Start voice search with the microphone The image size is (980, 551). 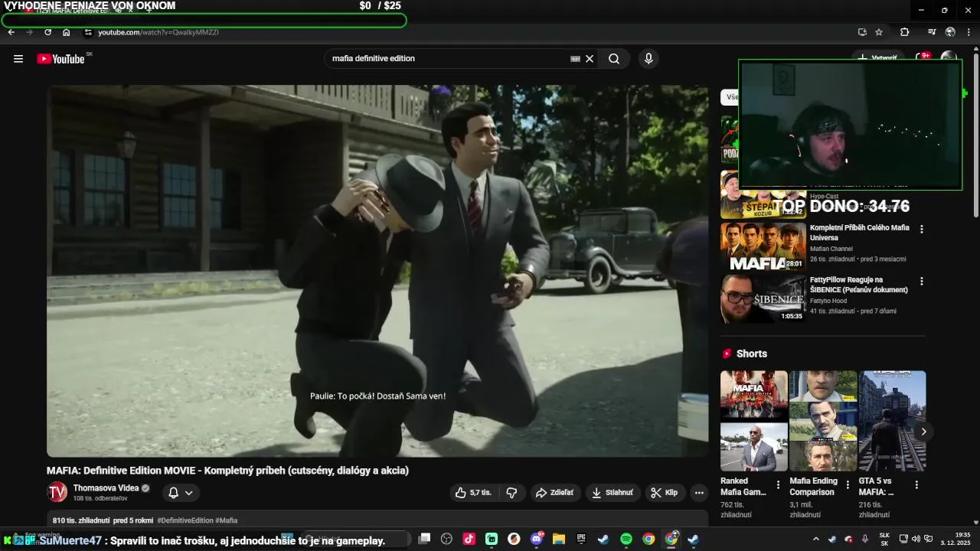click(x=648, y=59)
